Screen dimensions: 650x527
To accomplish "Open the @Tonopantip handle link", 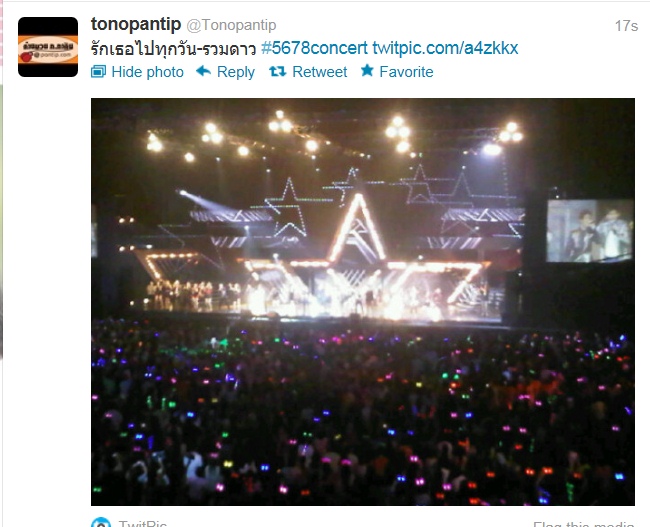I will [x=231, y=25].
